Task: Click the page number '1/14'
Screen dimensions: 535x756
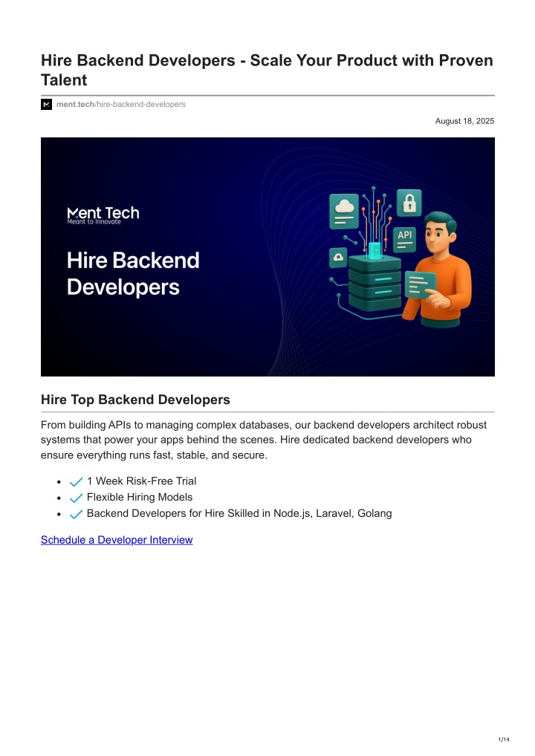Action: pyautogui.click(x=504, y=739)
